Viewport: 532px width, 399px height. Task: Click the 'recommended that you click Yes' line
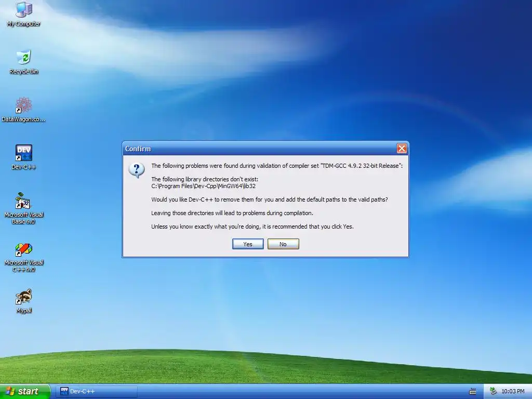(252, 227)
